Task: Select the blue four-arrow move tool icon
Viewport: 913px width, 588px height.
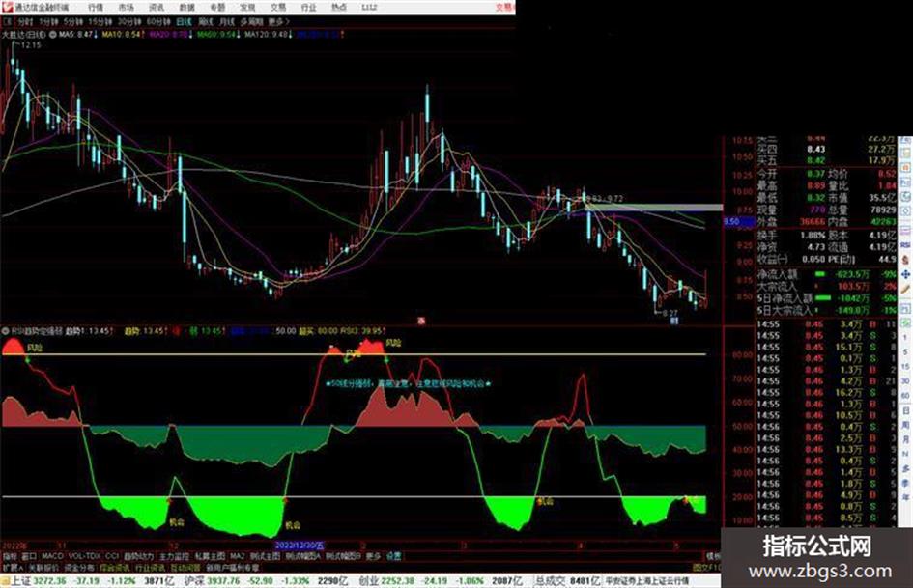Action: coord(905,274)
